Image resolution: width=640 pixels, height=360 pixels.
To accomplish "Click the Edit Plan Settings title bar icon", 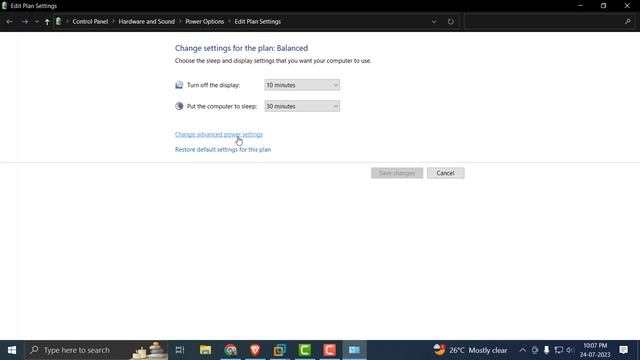I will coord(4,6).
